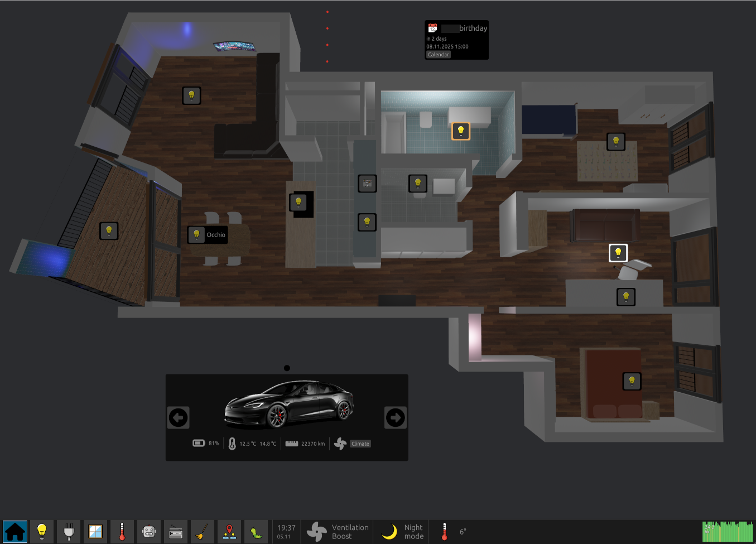Toggle the Occhio light
756x544 pixels.
pyautogui.click(x=196, y=234)
